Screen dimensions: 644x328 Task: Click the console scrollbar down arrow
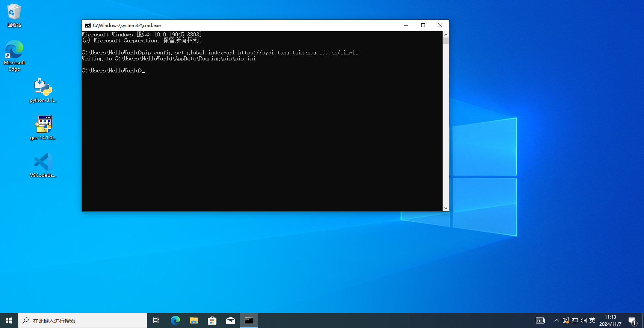pos(446,208)
